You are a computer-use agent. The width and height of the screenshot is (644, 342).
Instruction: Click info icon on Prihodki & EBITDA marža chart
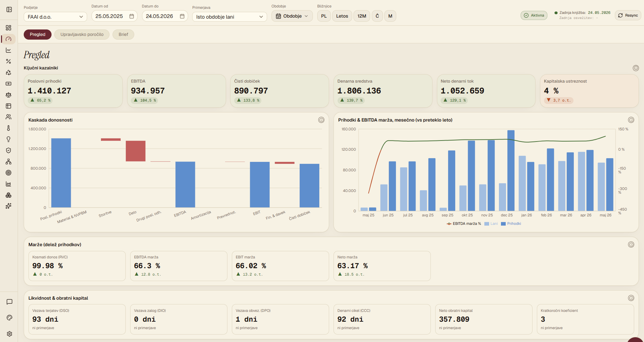click(631, 120)
